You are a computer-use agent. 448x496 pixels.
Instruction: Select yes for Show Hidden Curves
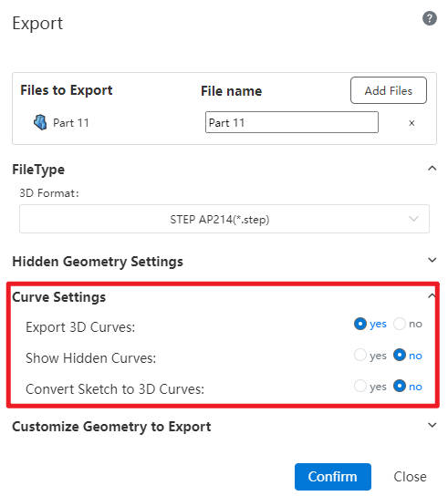[x=360, y=355]
